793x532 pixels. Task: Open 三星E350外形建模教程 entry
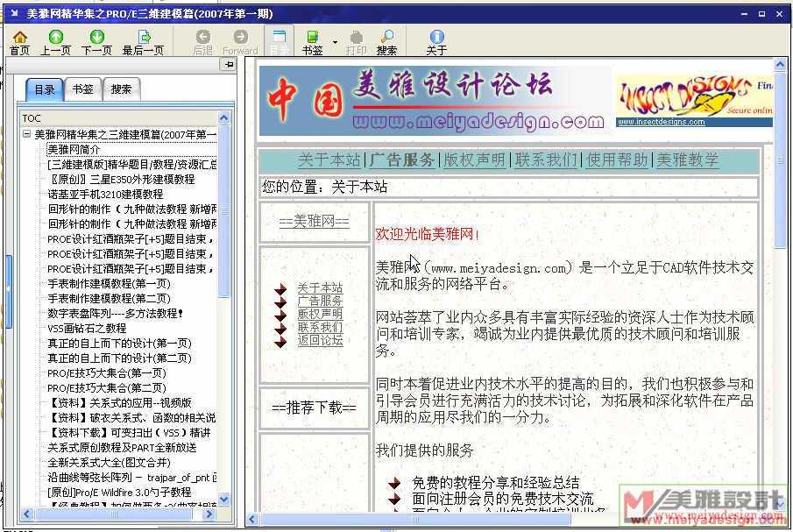121,179
